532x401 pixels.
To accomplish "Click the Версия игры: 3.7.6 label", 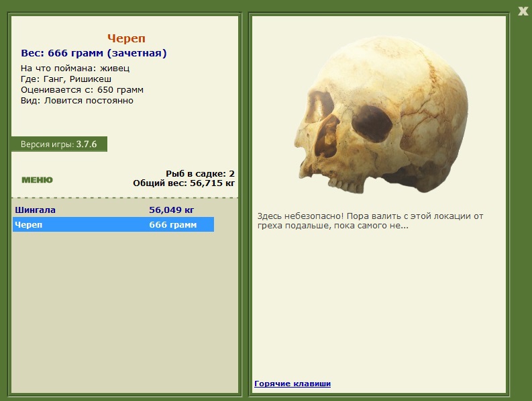I will point(59,144).
